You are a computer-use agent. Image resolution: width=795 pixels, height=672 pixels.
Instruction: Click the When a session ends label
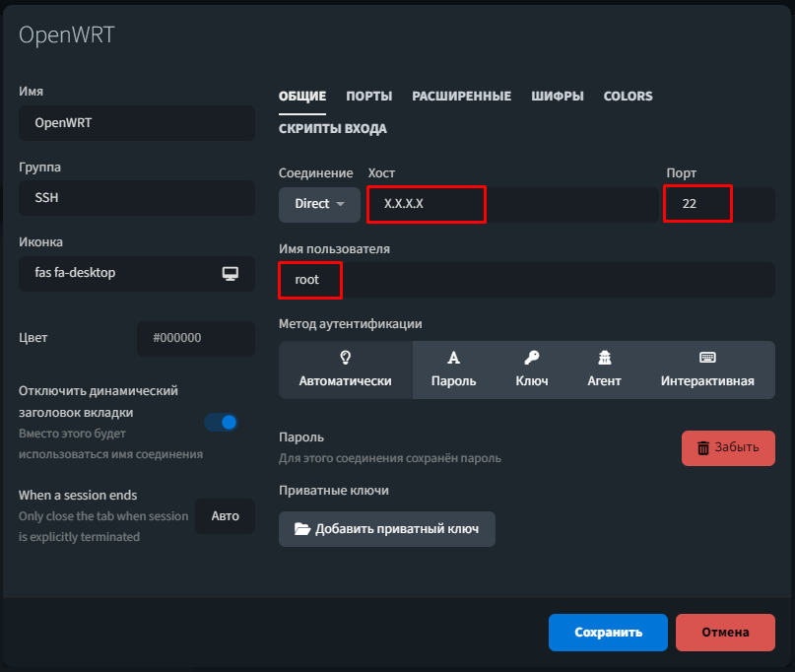[x=78, y=495]
